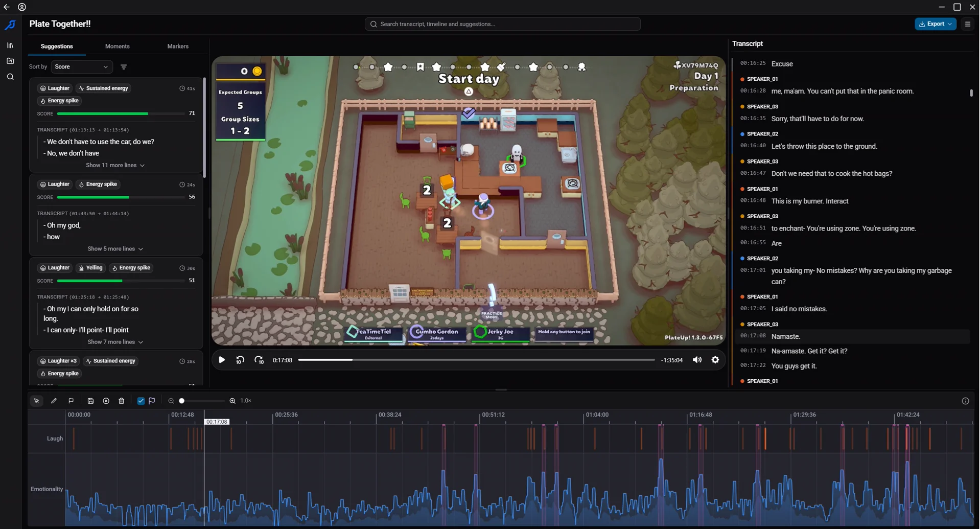
Task: Click transcript line "Let's throw this place to the ground."
Action: [824, 147]
